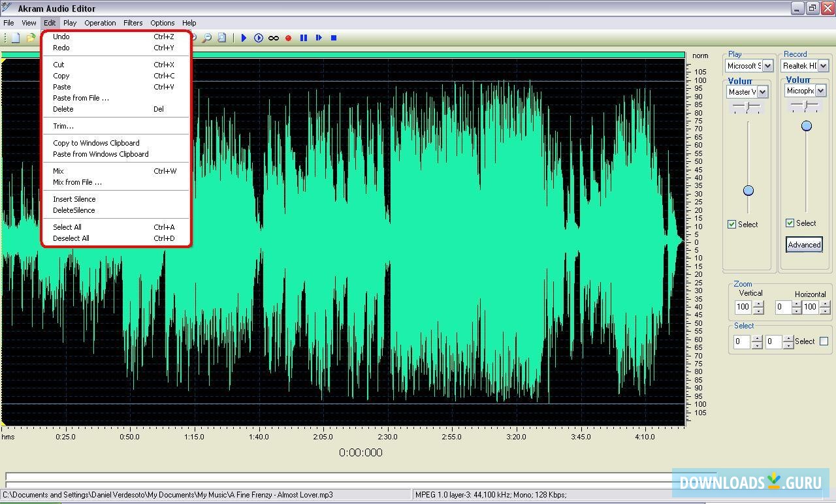Click the New file toolbar icon

tap(16, 38)
